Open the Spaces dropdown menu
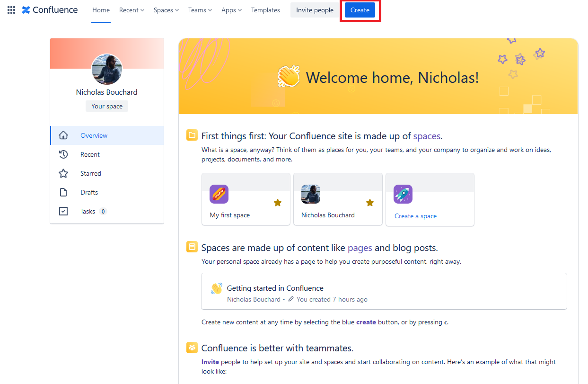The image size is (588, 384). pos(166,10)
